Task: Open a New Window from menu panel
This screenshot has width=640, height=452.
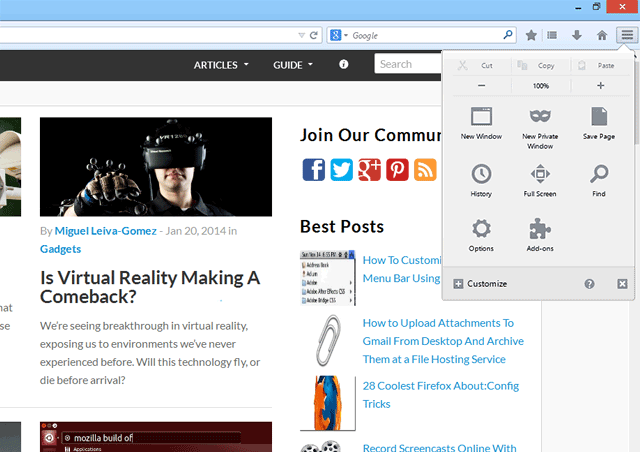Action: [x=481, y=120]
